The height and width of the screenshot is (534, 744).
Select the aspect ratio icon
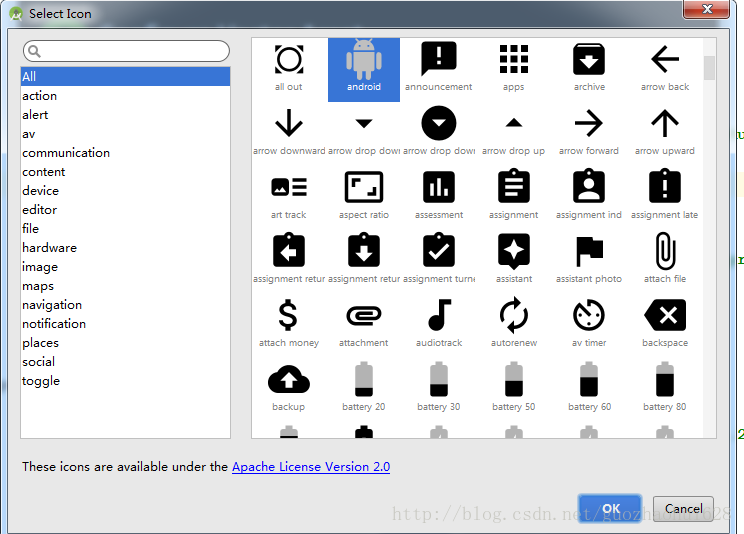pyautogui.click(x=364, y=187)
